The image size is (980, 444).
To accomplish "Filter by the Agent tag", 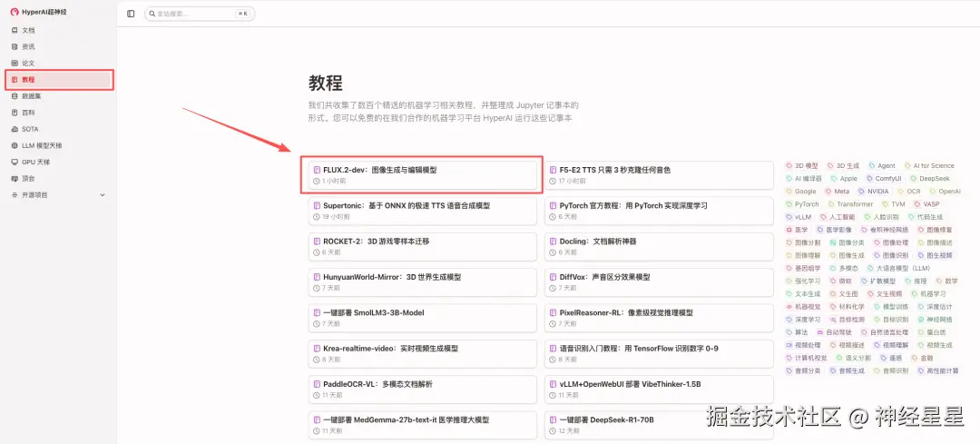I will pos(882,166).
